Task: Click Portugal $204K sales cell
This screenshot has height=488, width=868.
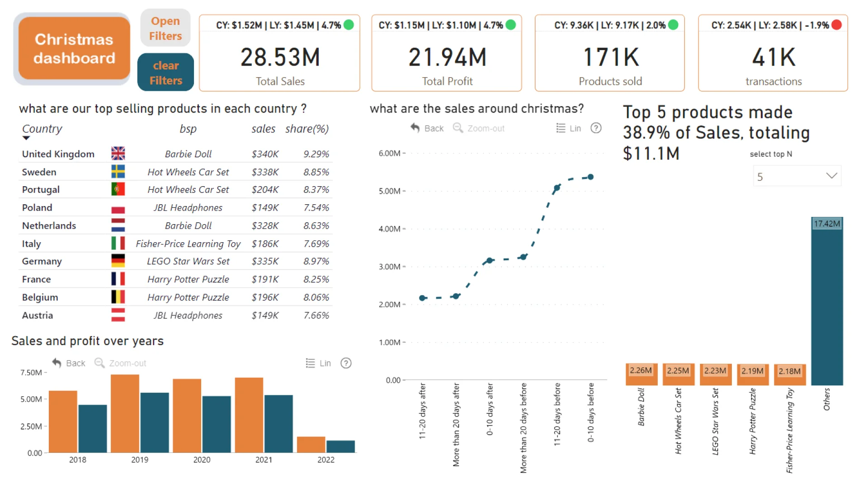Action: coord(265,190)
